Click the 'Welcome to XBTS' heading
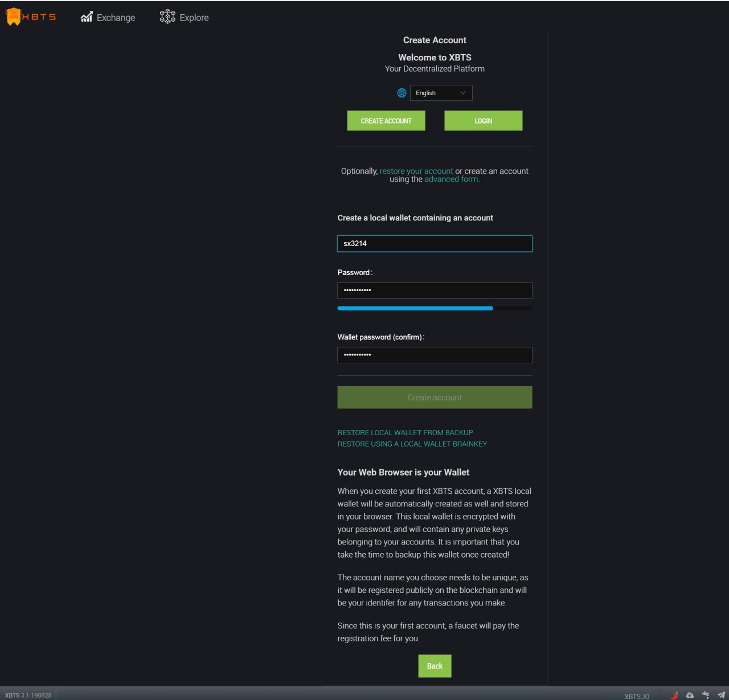 [435, 58]
